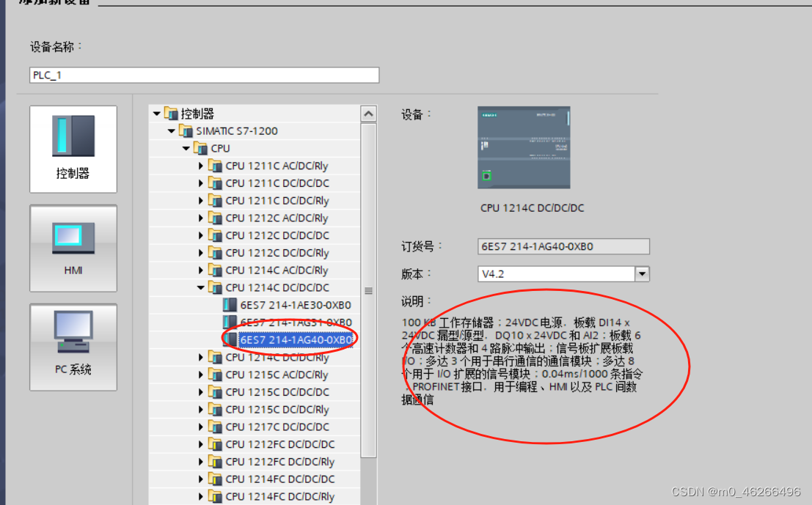Click folder icon of CPU 1212C DC/DC/Rly
The width and height of the screenshot is (812, 505).
[215, 252]
